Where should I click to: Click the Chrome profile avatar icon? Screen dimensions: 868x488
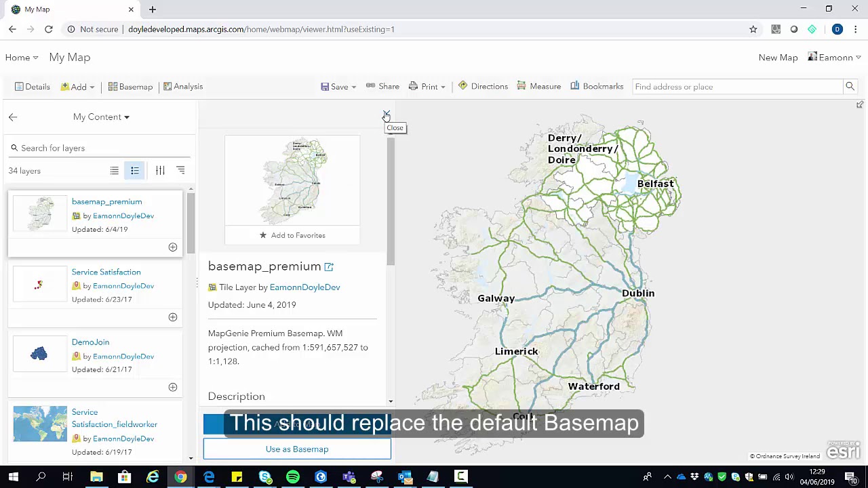coord(837,29)
